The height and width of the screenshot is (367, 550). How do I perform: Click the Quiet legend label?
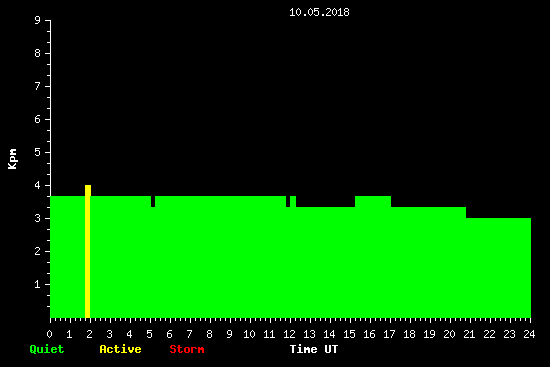point(47,349)
